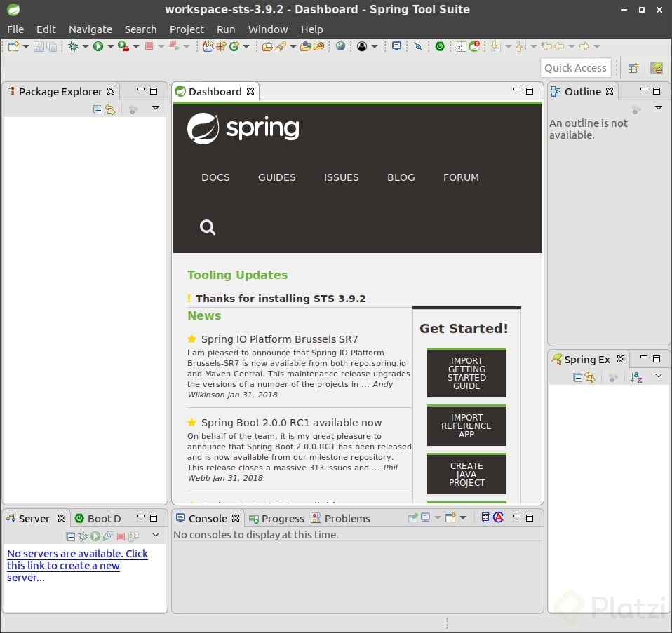Viewport: 672px width, 633px height.
Task: Click Import Reference App button
Action: pyautogui.click(x=466, y=426)
